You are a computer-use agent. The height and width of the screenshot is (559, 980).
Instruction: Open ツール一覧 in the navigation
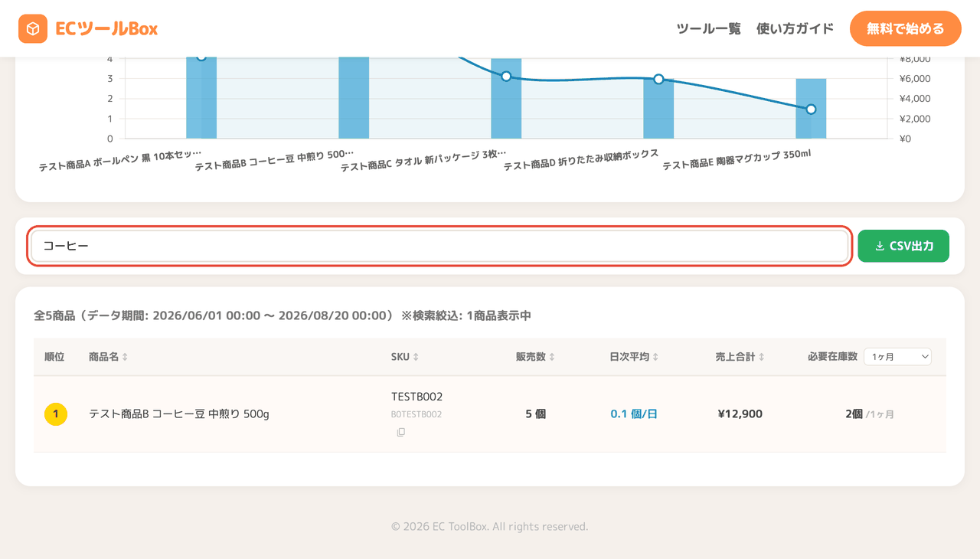[708, 29]
